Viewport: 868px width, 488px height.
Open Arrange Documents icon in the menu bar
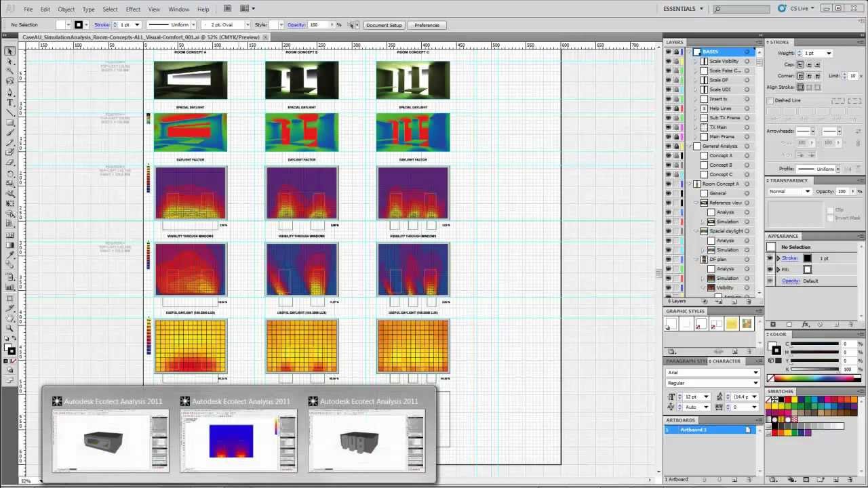point(247,9)
